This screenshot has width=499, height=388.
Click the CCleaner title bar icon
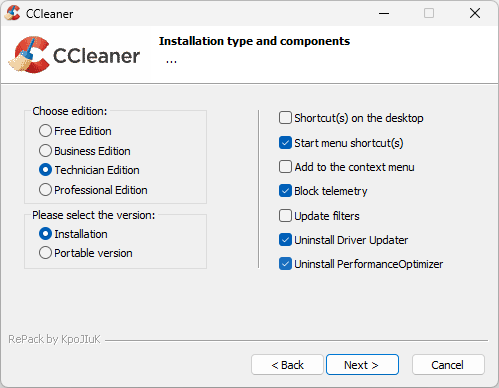click(13, 13)
